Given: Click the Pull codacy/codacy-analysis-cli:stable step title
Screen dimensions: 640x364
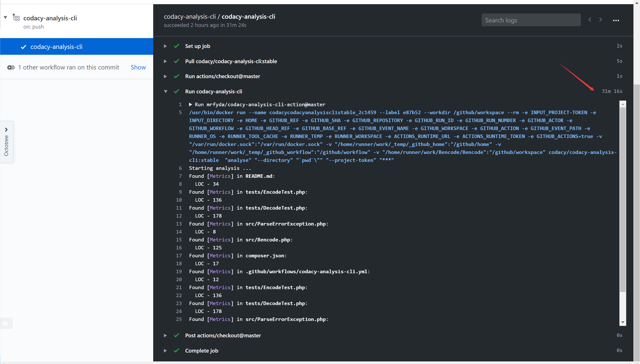Looking at the screenshot, I should (231, 61).
